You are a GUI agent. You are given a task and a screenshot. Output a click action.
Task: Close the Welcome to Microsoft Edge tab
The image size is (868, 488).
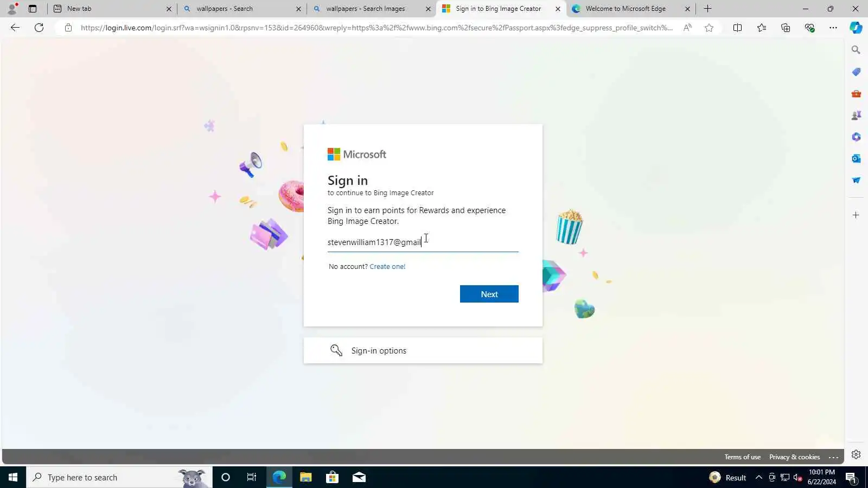[x=687, y=9]
